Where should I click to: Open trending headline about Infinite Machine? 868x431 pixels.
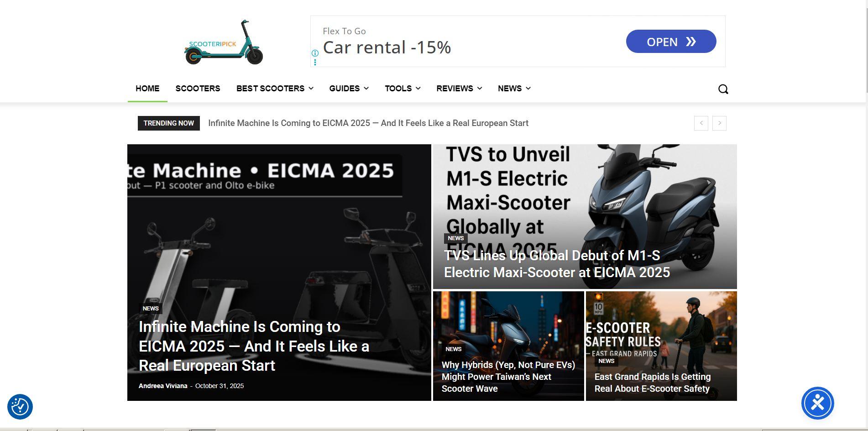click(x=368, y=123)
